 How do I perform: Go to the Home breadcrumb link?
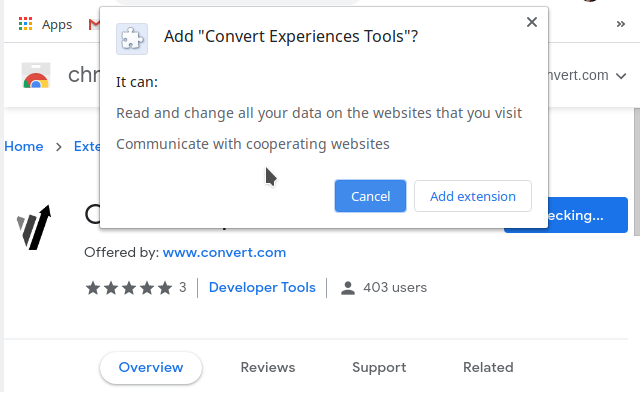point(24,146)
